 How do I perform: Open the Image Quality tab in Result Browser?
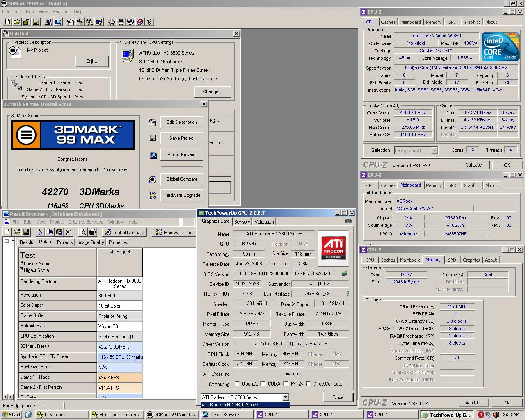(x=91, y=242)
